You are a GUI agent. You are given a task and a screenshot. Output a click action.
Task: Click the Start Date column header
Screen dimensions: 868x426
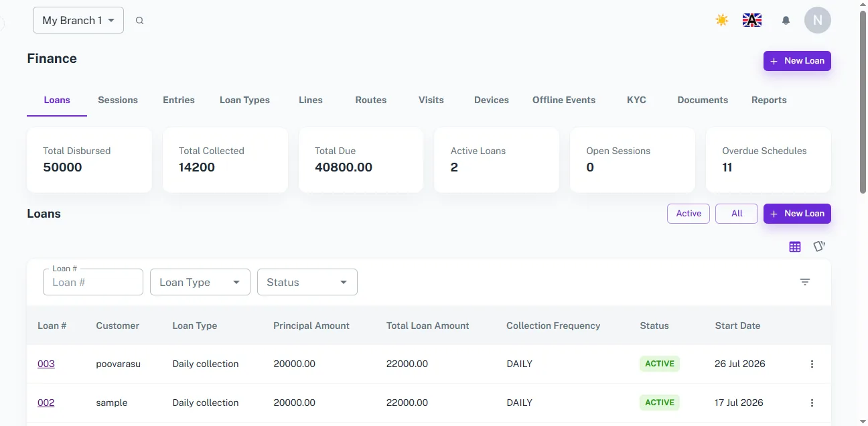click(x=737, y=326)
